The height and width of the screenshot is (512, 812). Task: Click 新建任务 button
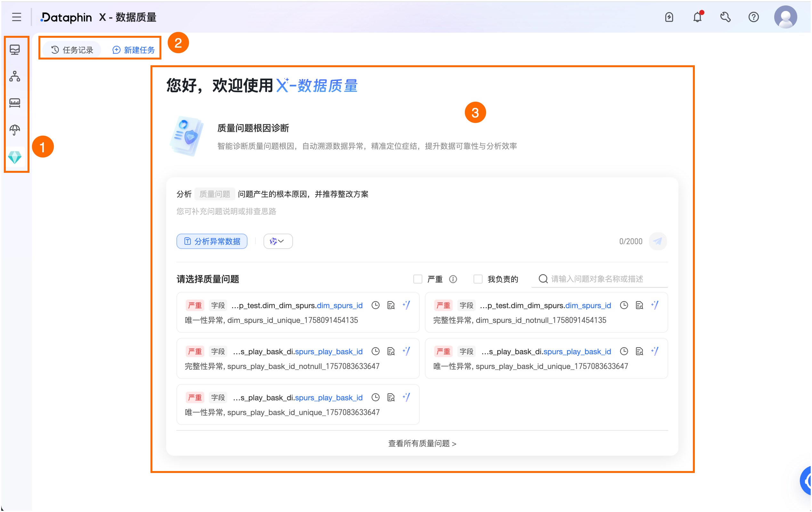click(134, 50)
